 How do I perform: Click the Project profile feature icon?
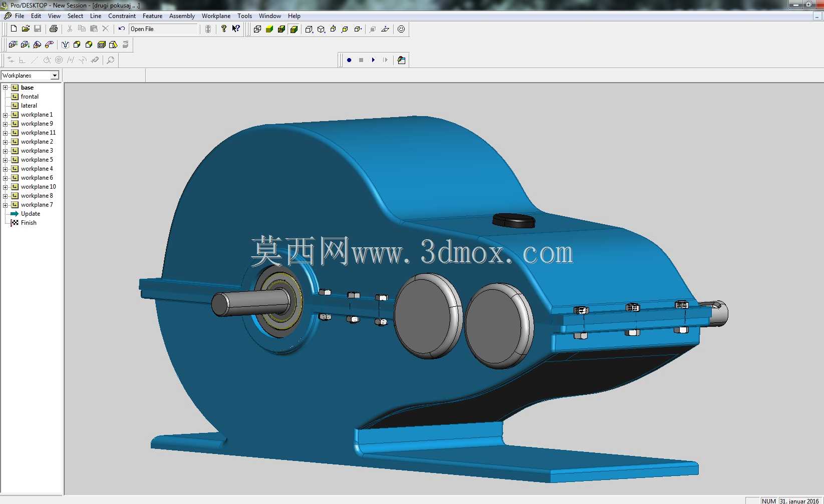[25, 45]
